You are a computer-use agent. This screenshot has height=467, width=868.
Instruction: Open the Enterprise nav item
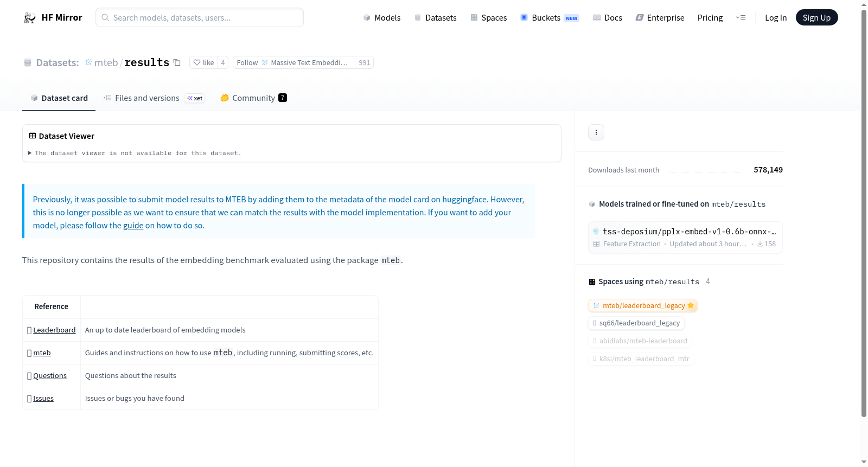[x=660, y=17]
